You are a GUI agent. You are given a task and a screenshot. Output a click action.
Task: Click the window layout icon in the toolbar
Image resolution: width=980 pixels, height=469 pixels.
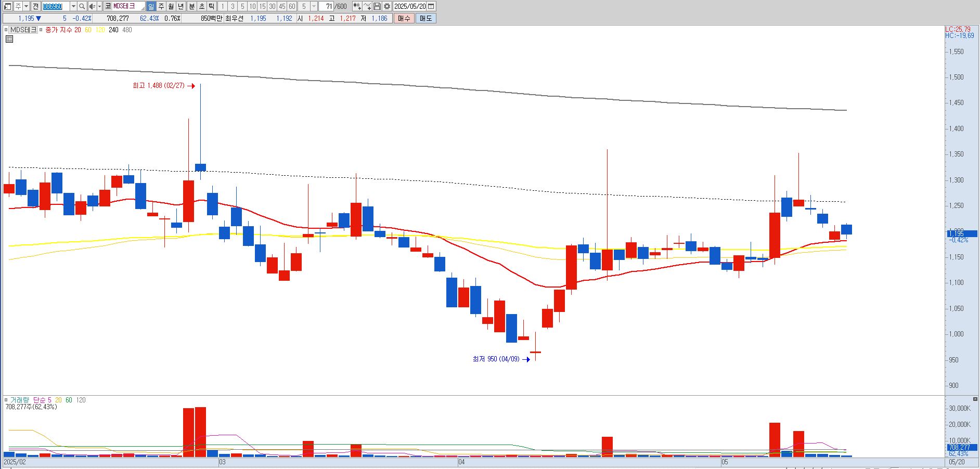point(7,6)
